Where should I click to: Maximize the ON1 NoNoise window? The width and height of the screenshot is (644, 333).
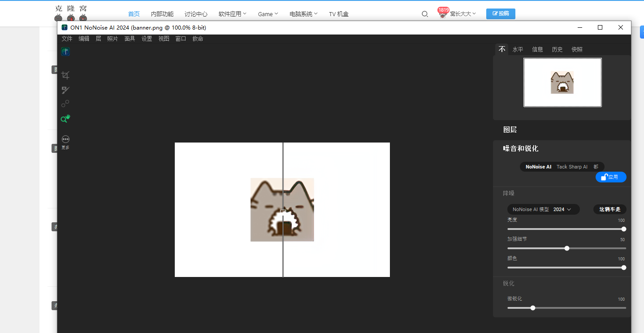(600, 27)
